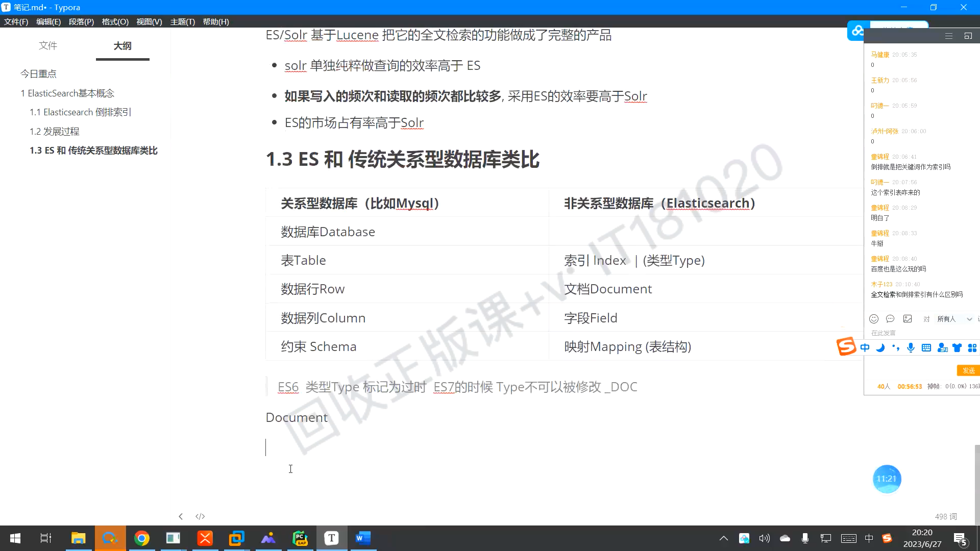Image resolution: width=980 pixels, height=551 pixels.
Task: Open Sogou toolbox grid icon
Action: (972, 348)
